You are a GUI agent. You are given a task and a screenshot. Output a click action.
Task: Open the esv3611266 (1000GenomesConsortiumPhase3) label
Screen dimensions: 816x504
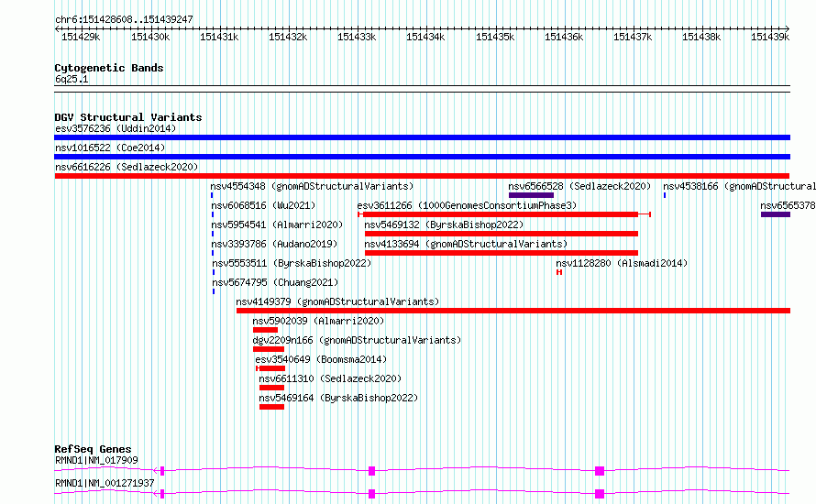tap(467, 205)
